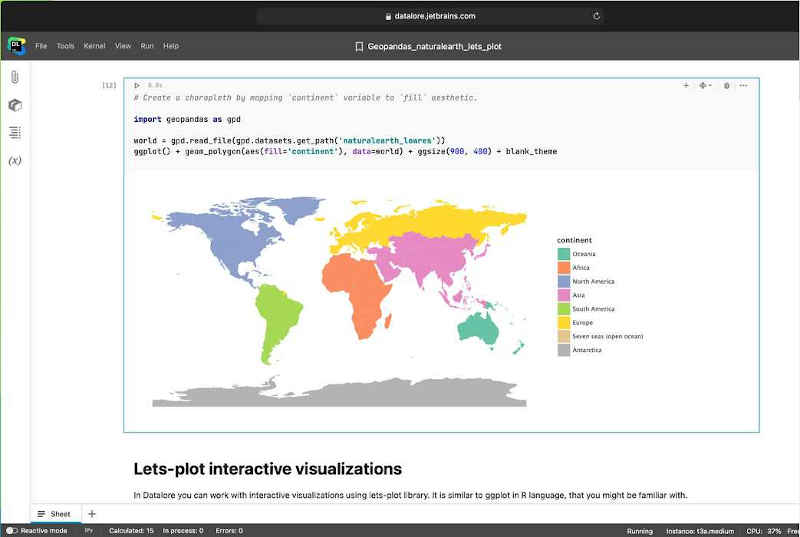Image resolution: width=800 pixels, height=537 pixels.
Task: Reload the page in the address bar
Action: 596,16
